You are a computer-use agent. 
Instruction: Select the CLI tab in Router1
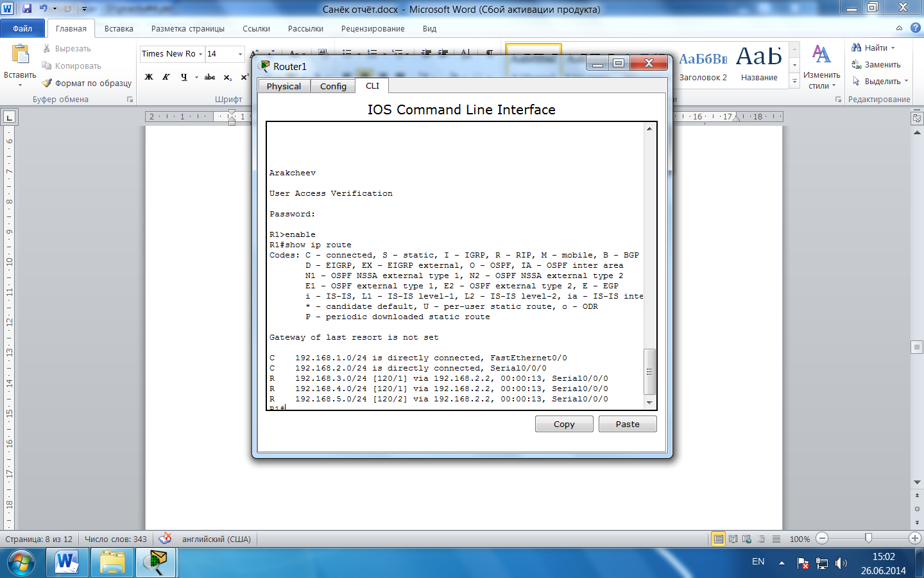tap(372, 85)
